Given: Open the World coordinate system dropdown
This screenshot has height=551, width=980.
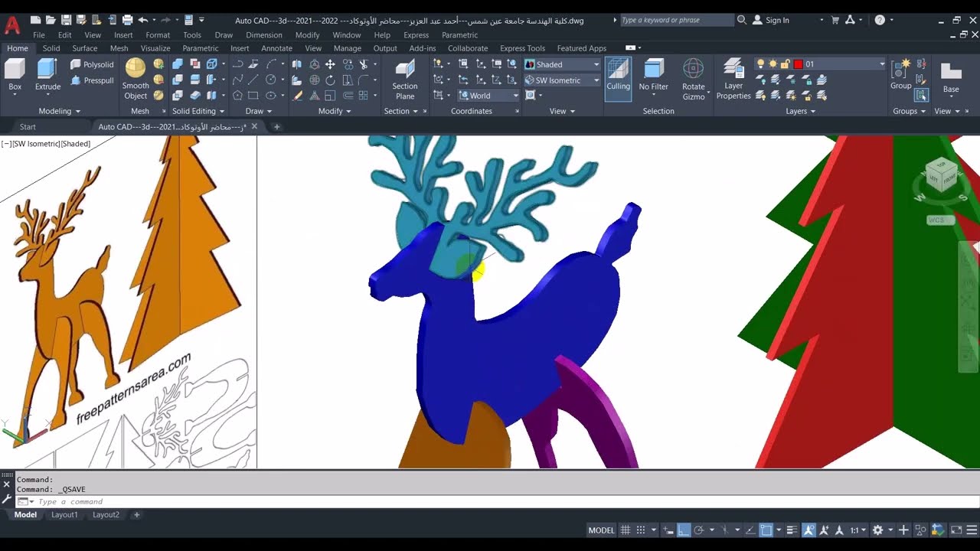Looking at the screenshot, I should point(488,96).
